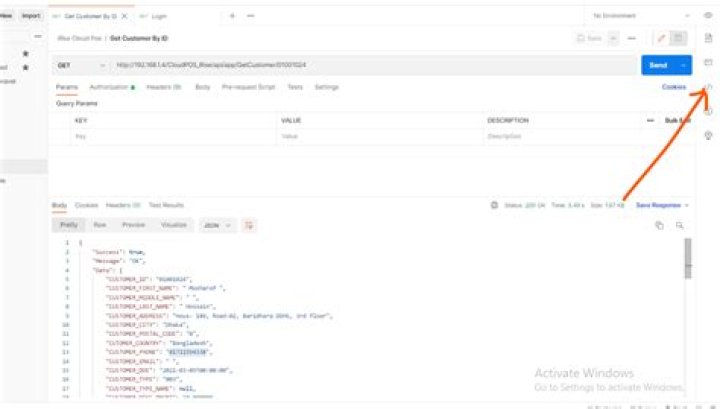This screenshot has height=409, width=720.
Task: Open request more-actions ellipsis beside Save
Action: (632, 38)
